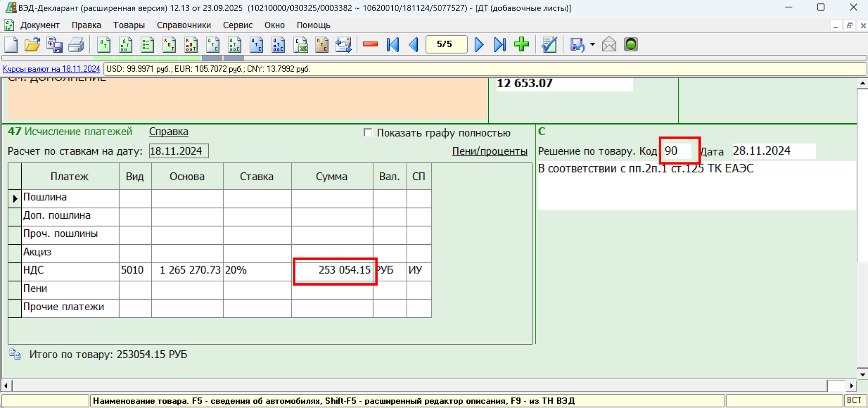
Task: Click the green plus add icon
Action: (x=521, y=45)
